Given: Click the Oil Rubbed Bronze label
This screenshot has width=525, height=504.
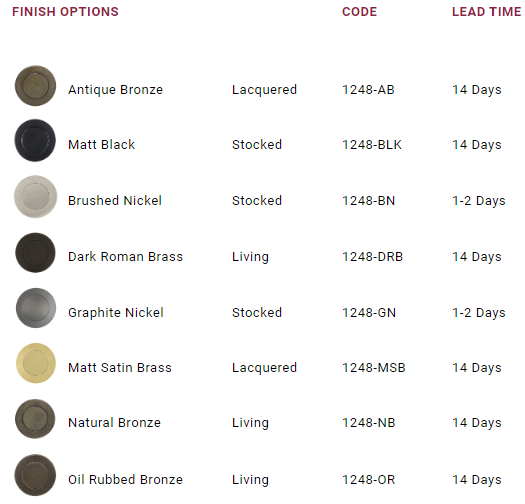Looking at the screenshot, I should tap(126, 480).
